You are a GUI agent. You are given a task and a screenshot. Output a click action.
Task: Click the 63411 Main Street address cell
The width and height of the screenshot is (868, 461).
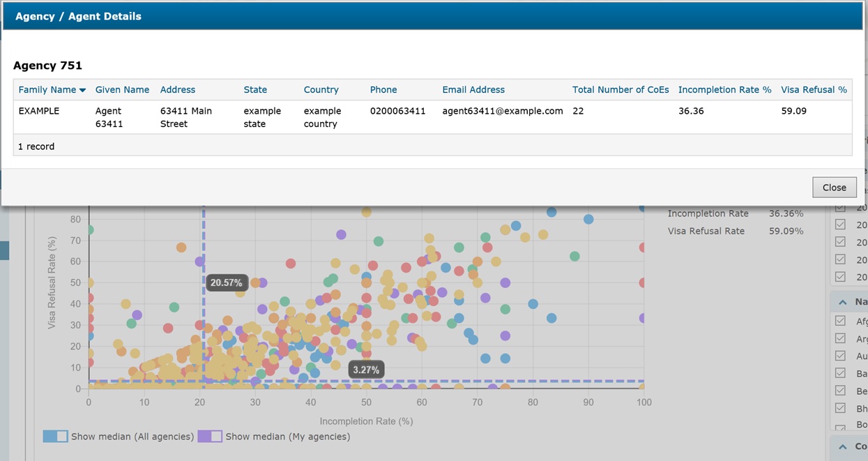click(186, 117)
